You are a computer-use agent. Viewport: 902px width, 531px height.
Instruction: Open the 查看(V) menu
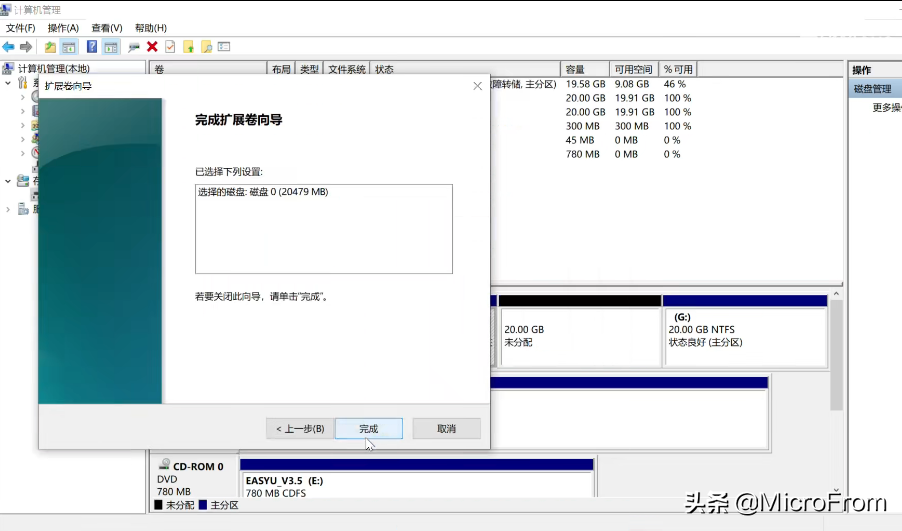(x=106, y=28)
